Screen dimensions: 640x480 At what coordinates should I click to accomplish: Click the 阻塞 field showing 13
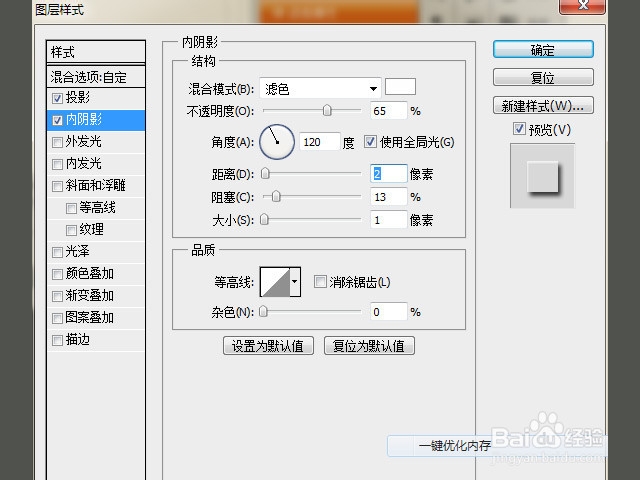click(389, 197)
